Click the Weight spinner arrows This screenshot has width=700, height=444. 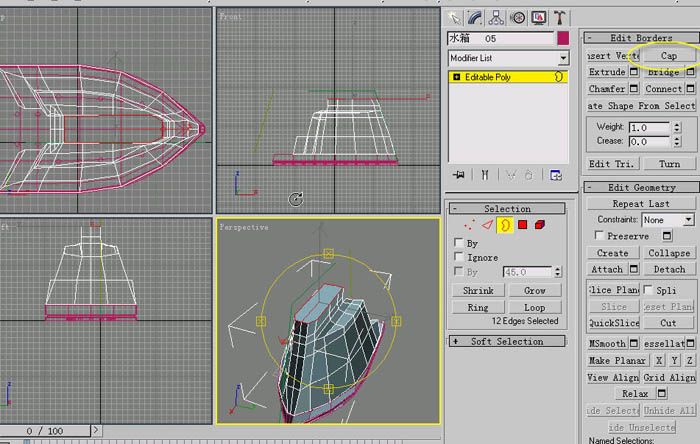tap(677, 128)
